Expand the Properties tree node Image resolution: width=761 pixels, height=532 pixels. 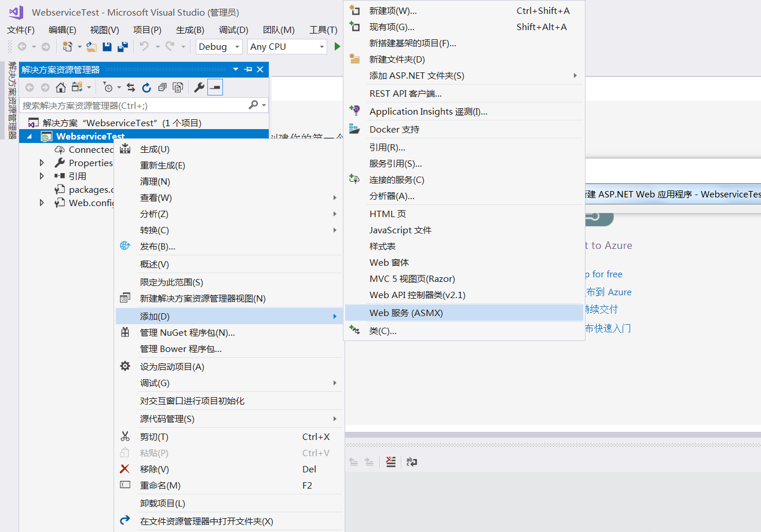[x=42, y=163]
